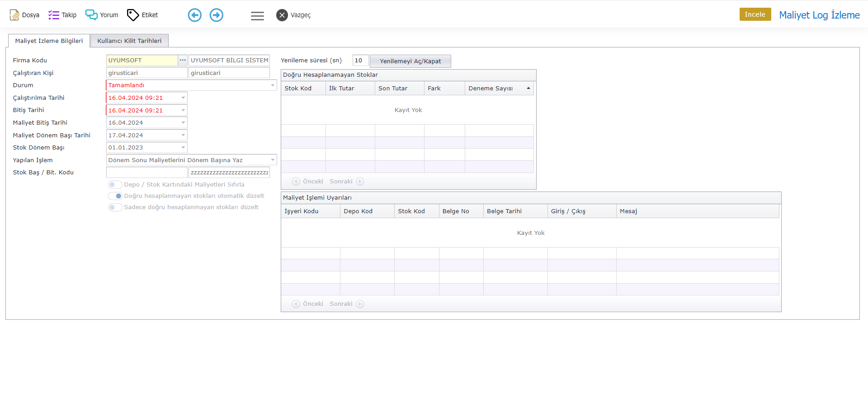Click 'Doğru Hesaplanamayan Stoklar' panel title
The width and height of the screenshot is (868, 402).
click(330, 75)
